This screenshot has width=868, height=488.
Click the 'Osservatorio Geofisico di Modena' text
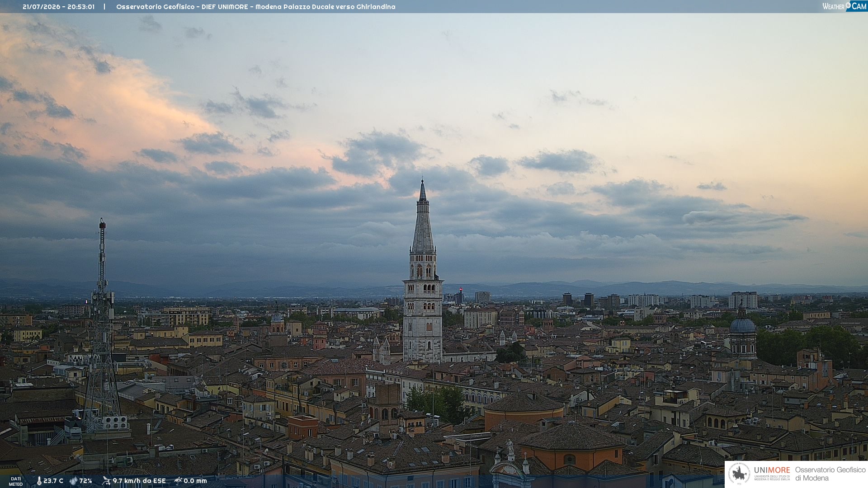(x=830, y=474)
